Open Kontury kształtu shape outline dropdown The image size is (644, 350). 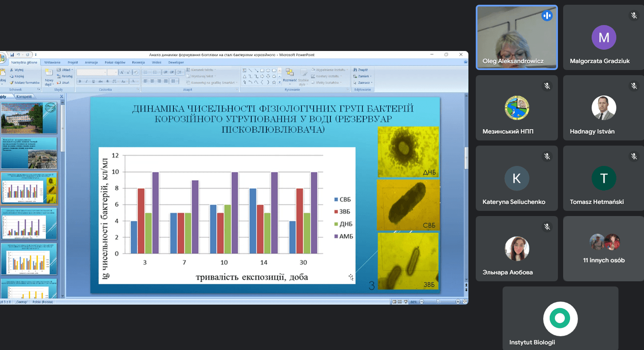click(327, 76)
